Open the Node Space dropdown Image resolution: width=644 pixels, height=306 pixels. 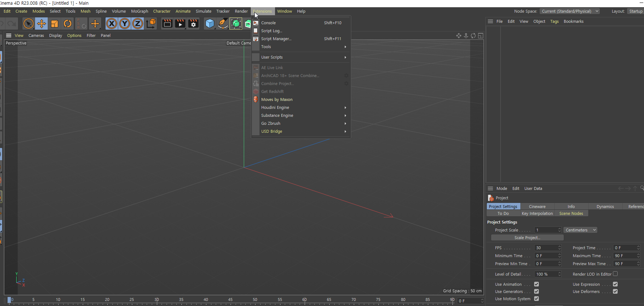570,11
